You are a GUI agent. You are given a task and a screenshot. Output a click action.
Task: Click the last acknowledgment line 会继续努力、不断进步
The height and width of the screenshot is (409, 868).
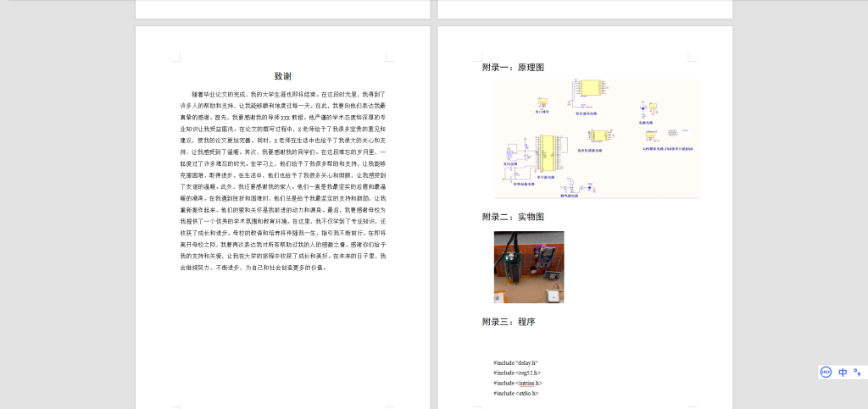(x=253, y=268)
